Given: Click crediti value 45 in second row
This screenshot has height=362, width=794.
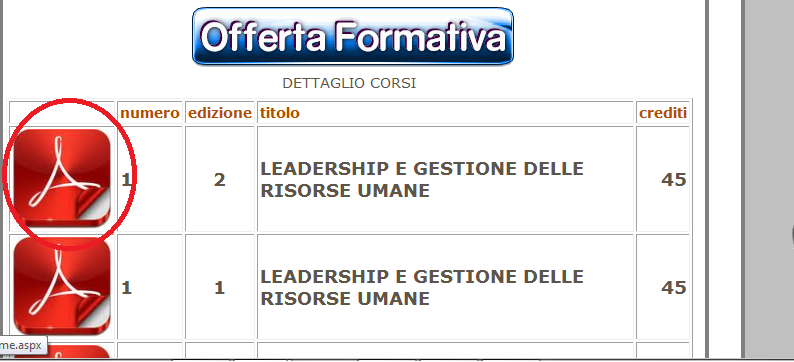Looking at the screenshot, I should 674,288.
